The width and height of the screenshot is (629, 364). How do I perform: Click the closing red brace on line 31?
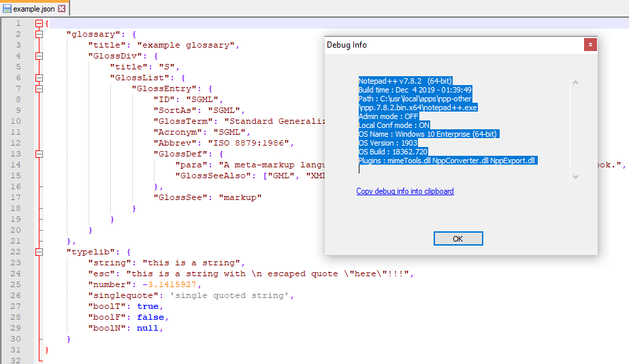tap(46, 350)
